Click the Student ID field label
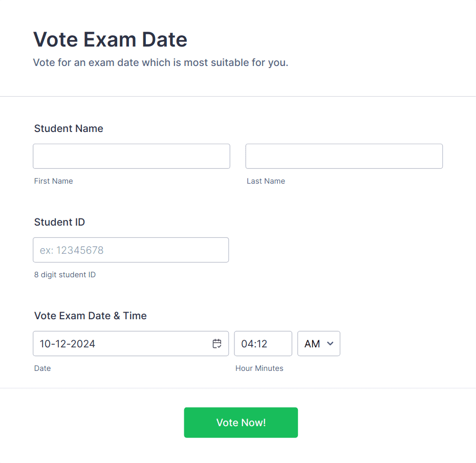 [59, 222]
